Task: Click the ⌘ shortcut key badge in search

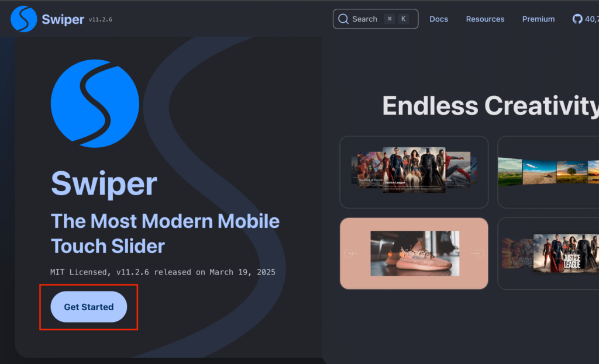Action: click(390, 19)
